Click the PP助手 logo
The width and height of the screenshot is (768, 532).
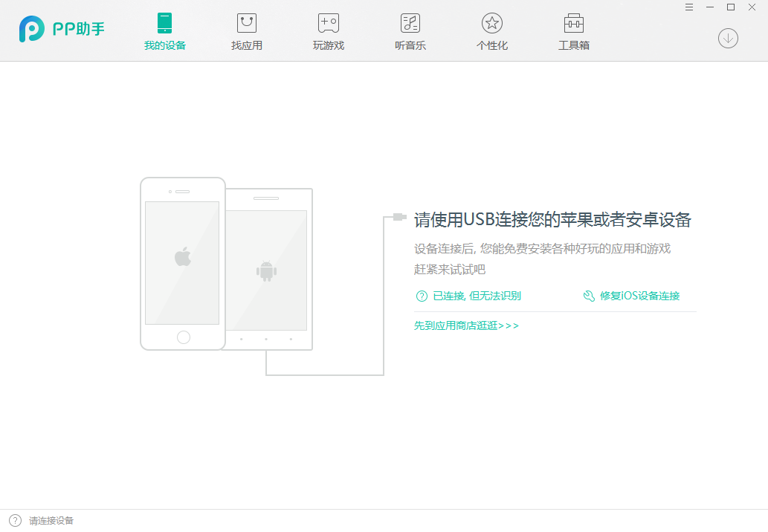pos(62,29)
